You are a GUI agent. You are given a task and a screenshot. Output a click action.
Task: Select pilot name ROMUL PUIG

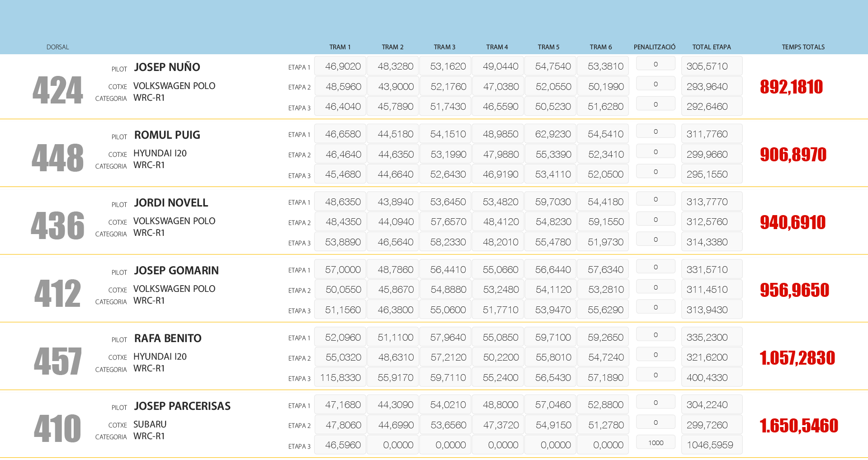[167, 135]
